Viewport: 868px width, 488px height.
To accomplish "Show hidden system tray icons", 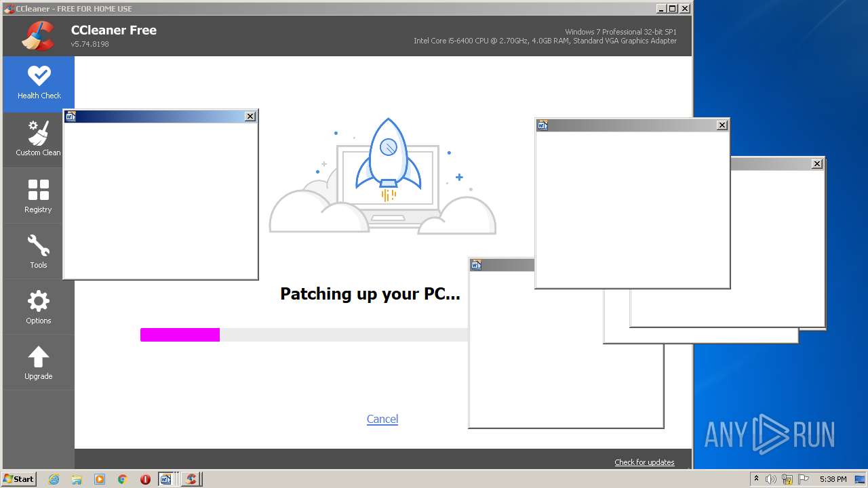I will coord(756,479).
